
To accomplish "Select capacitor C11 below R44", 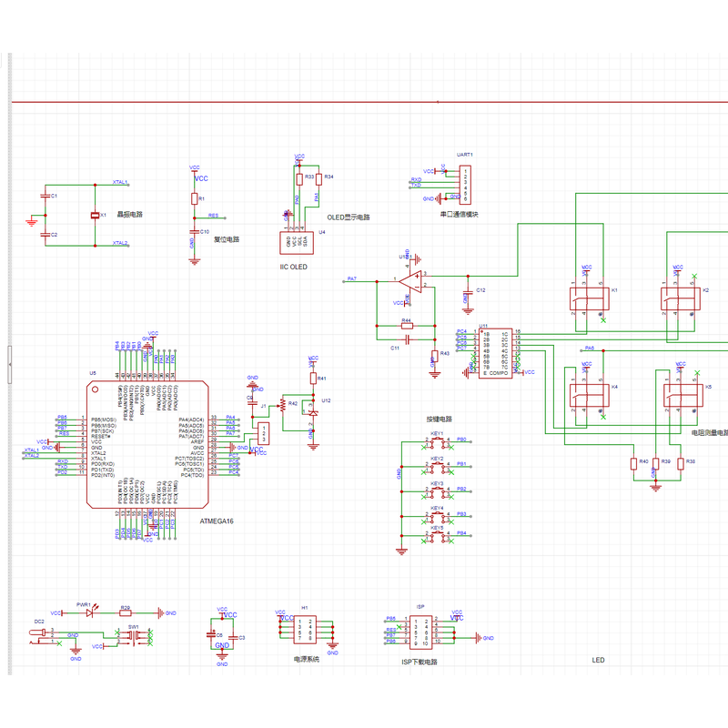I will click(x=407, y=340).
